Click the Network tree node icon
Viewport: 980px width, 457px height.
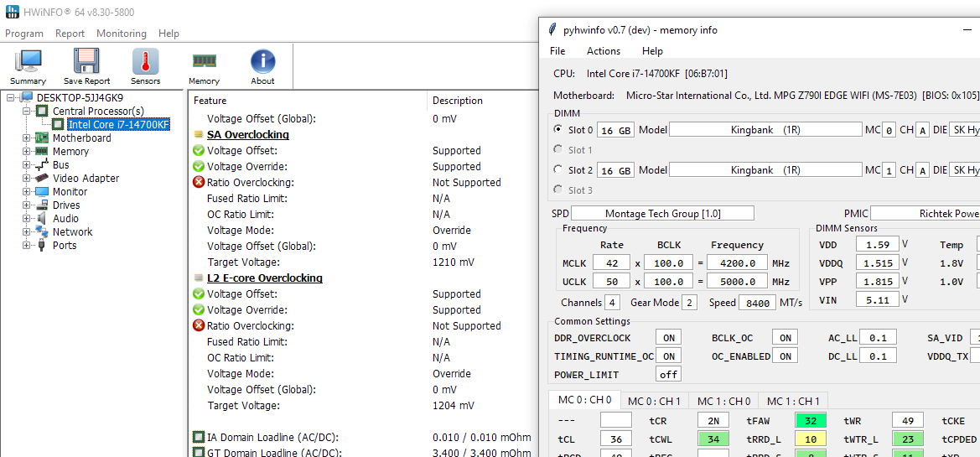[x=41, y=232]
